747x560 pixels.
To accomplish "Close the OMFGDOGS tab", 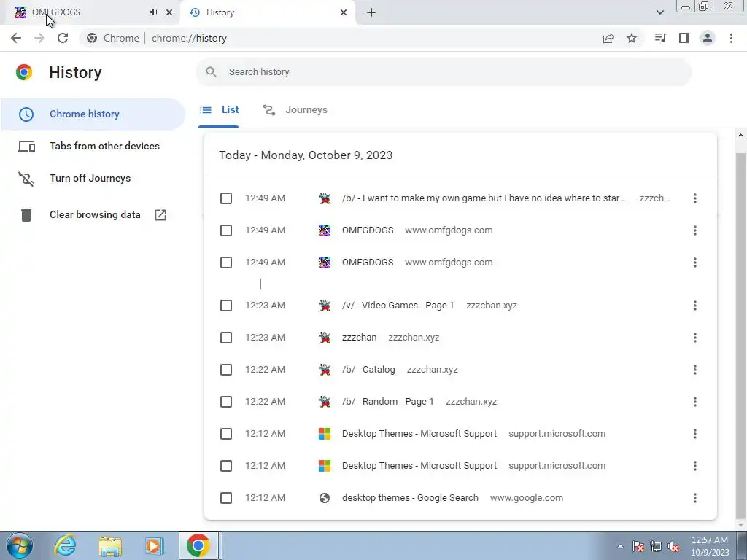I will (x=169, y=12).
